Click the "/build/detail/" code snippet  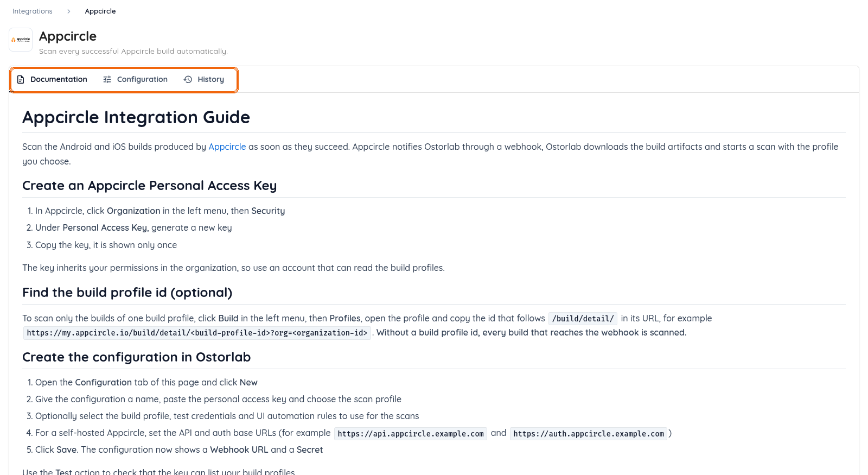coord(583,319)
